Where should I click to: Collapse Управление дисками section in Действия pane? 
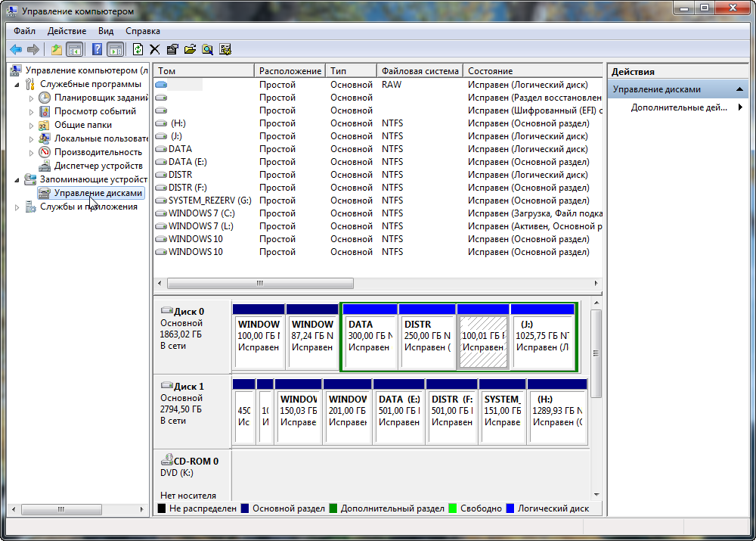pyautogui.click(x=739, y=89)
